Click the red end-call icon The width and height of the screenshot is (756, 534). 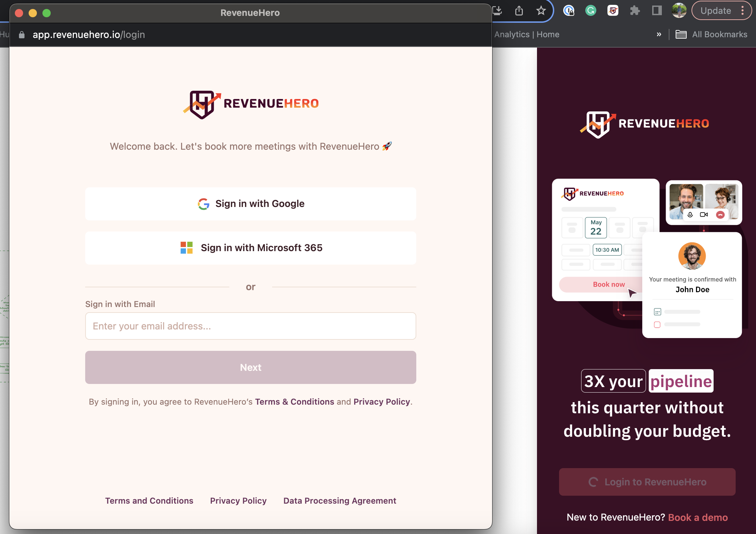720,215
